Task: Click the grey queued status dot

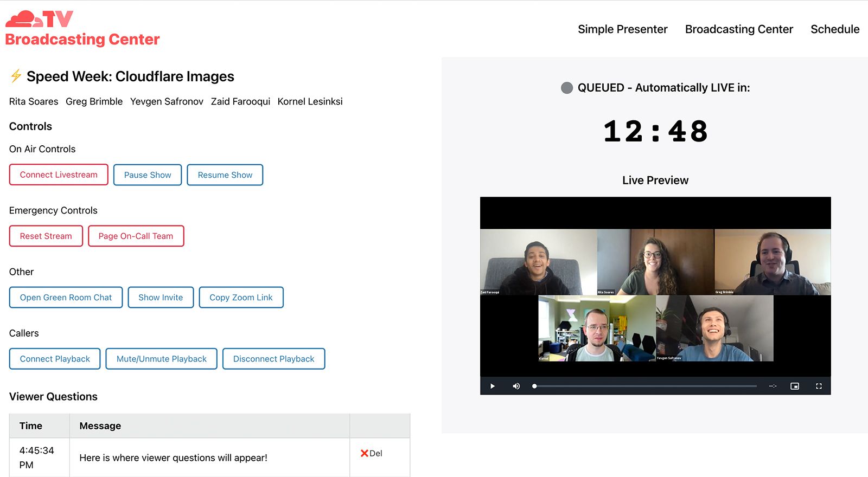Action: pos(567,88)
